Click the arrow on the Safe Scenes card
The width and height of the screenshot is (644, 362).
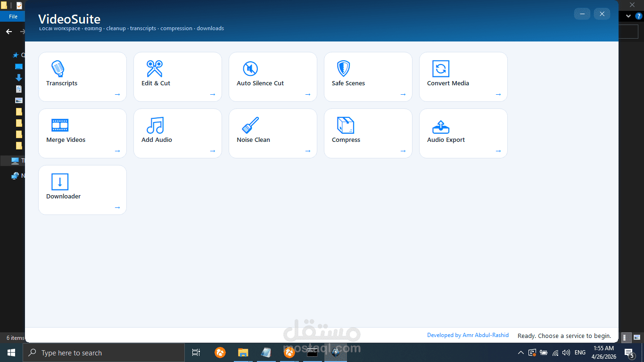[403, 94]
